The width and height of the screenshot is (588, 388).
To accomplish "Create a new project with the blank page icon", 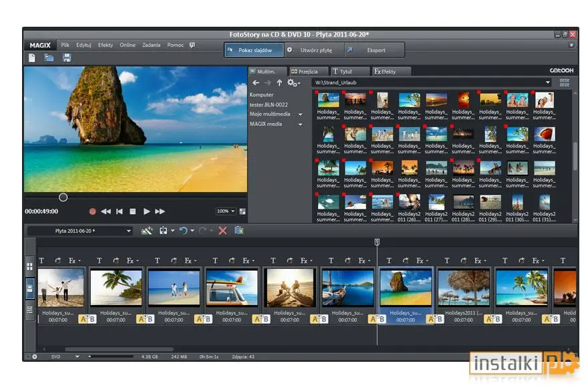I will (32, 58).
